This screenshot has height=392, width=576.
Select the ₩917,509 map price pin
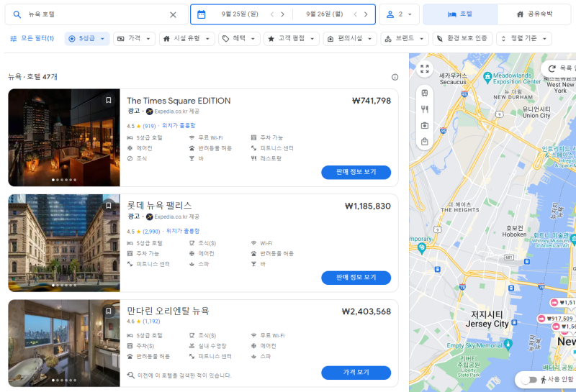[x=556, y=319]
